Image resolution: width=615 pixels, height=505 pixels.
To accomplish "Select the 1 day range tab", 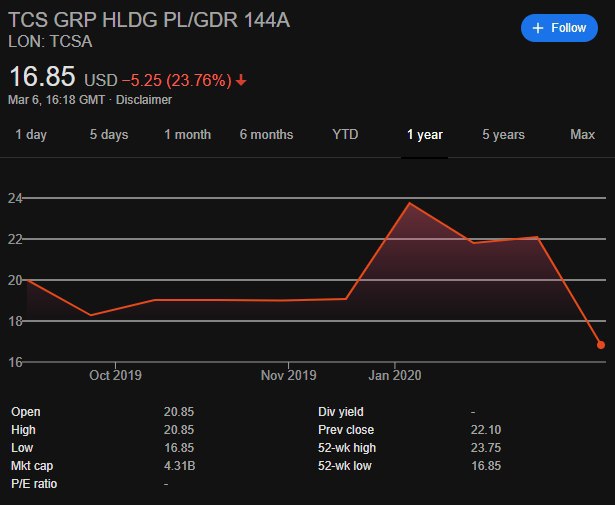I will coord(31,134).
